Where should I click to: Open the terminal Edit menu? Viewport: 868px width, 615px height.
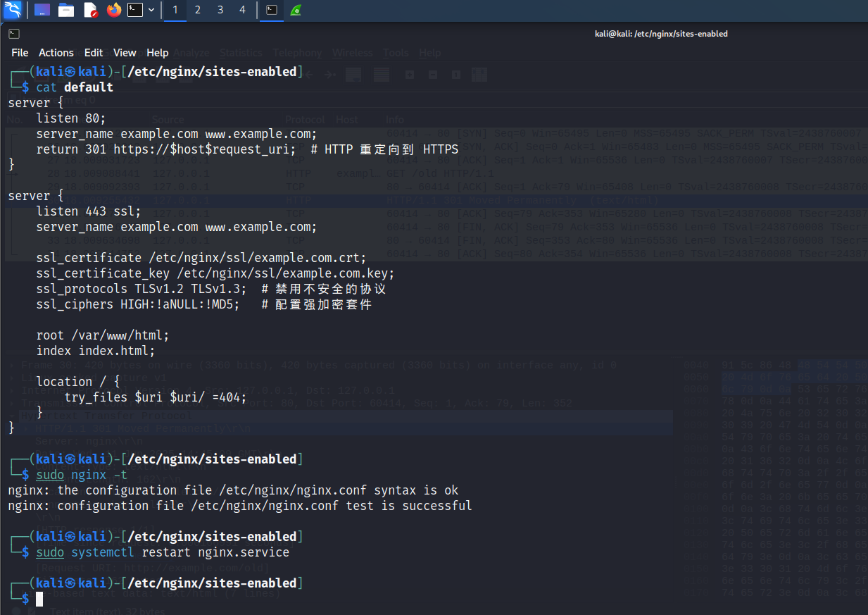94,53
